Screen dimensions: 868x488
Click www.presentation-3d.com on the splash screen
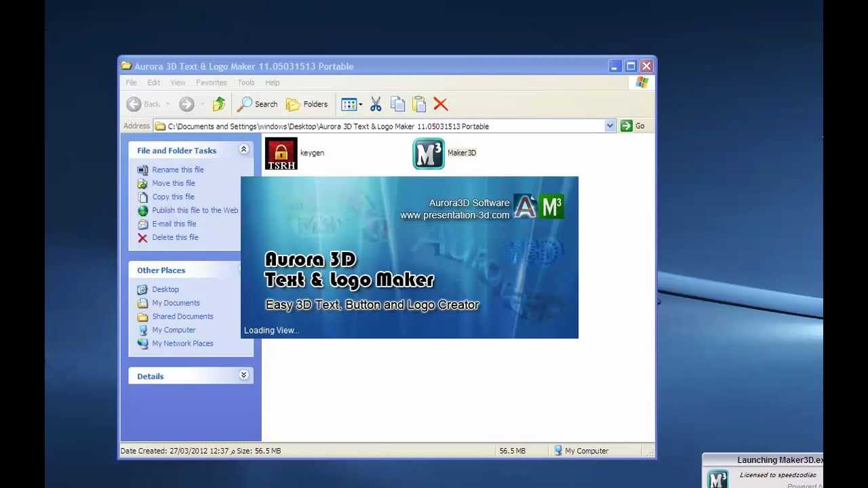click(x=454, y=215)
